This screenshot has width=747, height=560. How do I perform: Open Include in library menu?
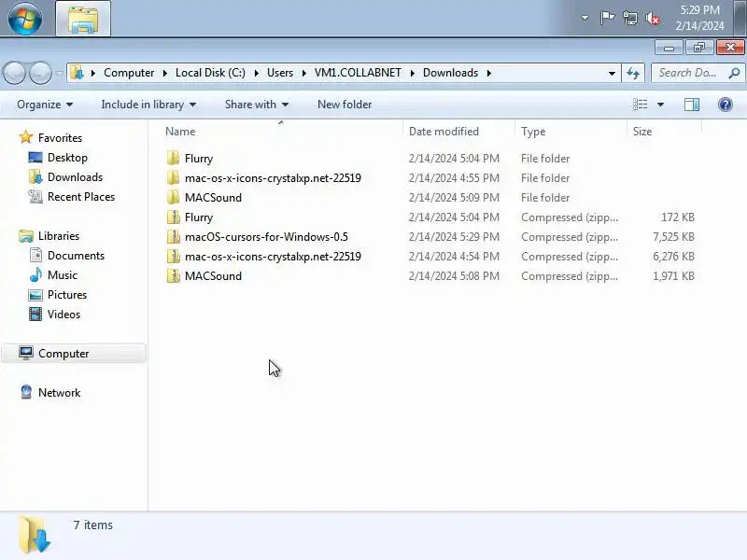[148, 105]
